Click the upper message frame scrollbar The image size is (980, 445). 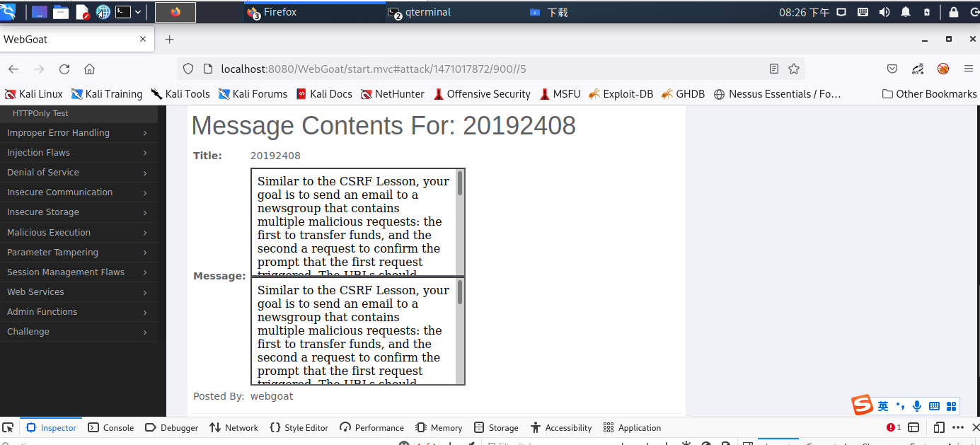(460, 184)
